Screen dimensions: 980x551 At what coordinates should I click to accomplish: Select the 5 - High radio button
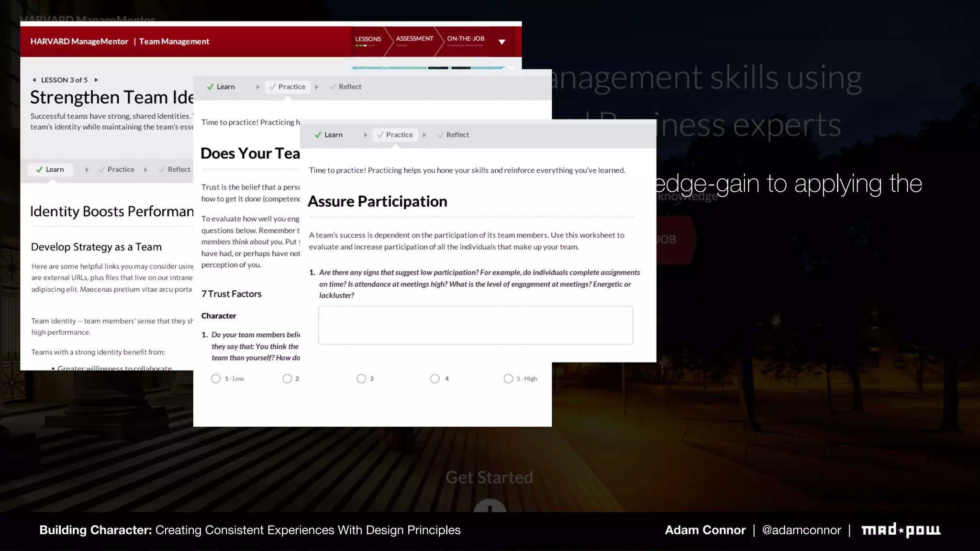pos(508,379)
